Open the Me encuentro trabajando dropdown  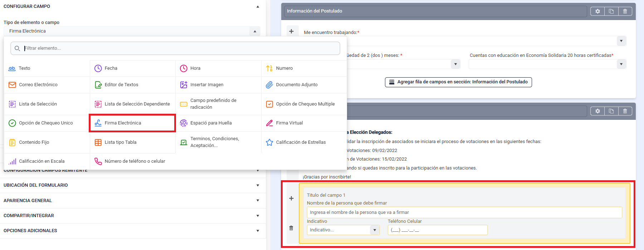621,41
